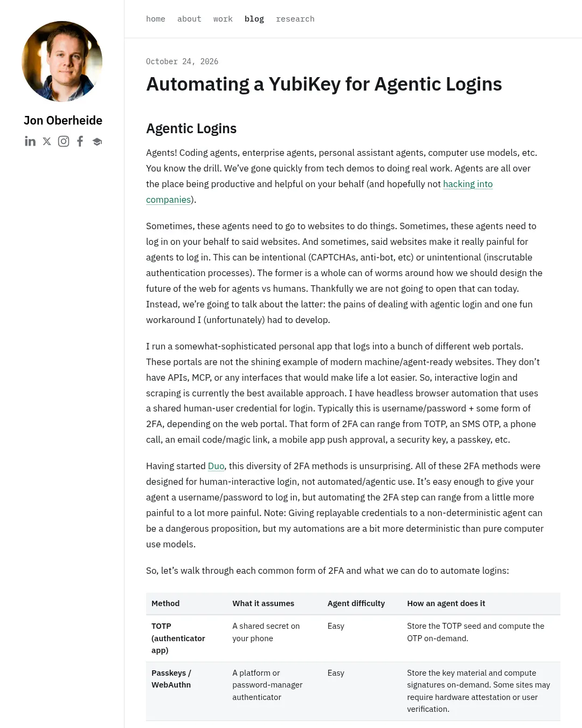Image resolution: width=582 pixels, height=728 pixels.
Task: Open the Duo hyperlink
Action: coord(216,466)
